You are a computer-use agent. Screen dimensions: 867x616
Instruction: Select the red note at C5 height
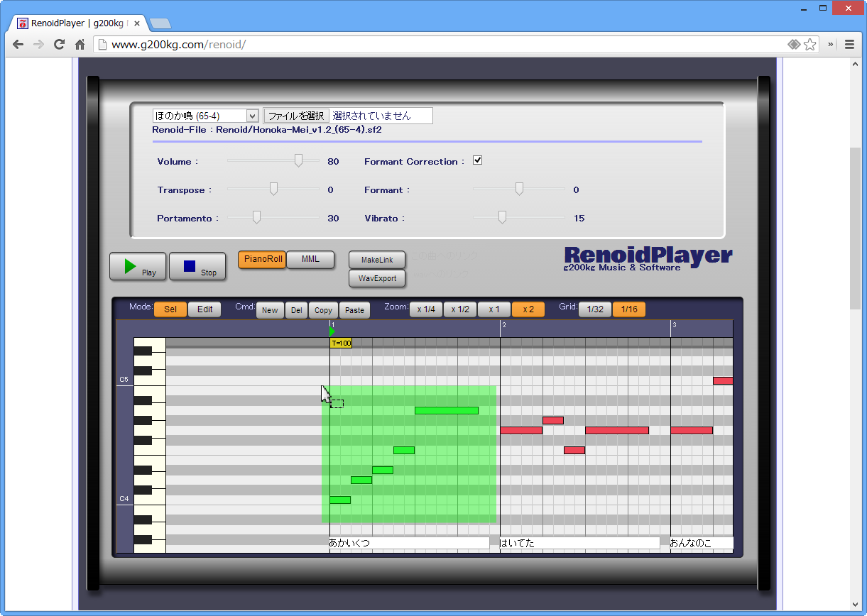[x=723, y=380]
